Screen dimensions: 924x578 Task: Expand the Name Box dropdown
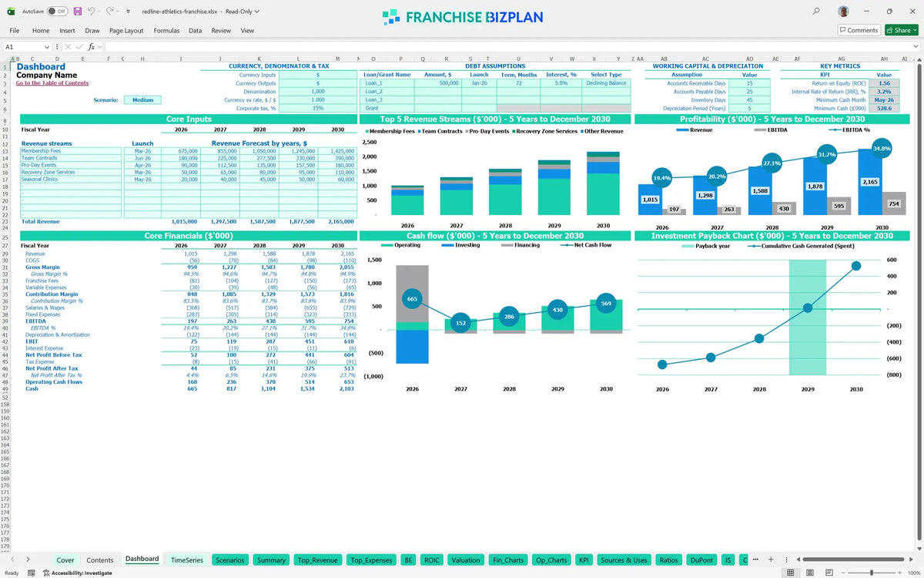[47, 47]
